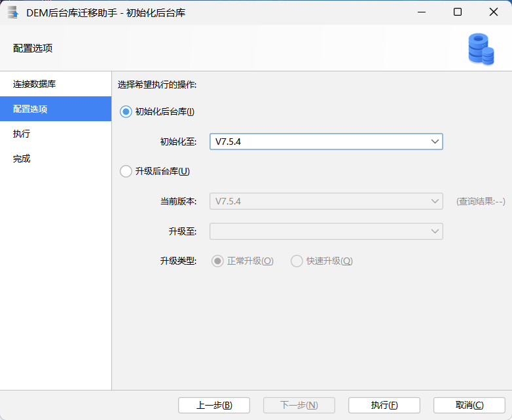The width and height of the screenshot is (512, 420).
Task: Click the 下一步(N) button
Action: point(299,406)
